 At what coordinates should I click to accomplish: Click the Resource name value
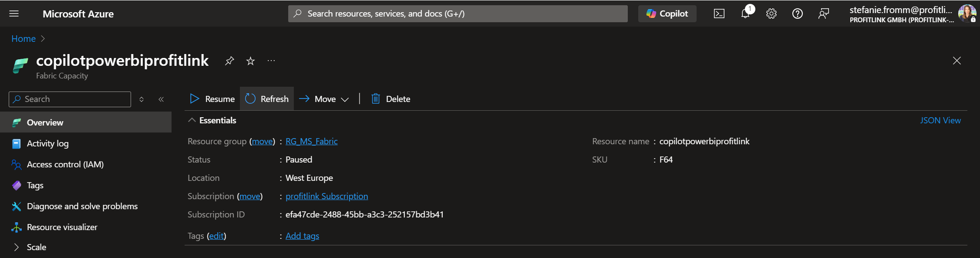pyautogui.click(x=704, y=141)
